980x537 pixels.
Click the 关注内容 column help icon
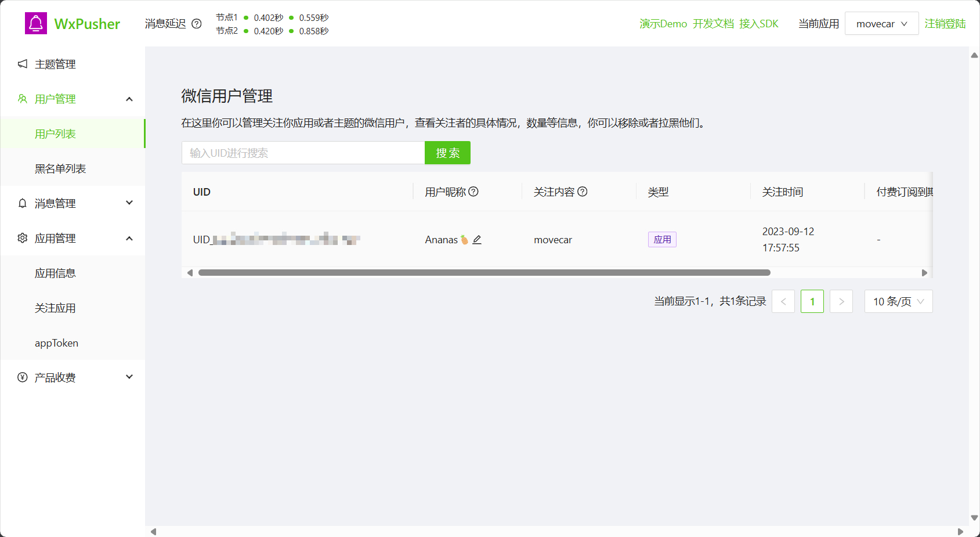(x=584, y=191)
